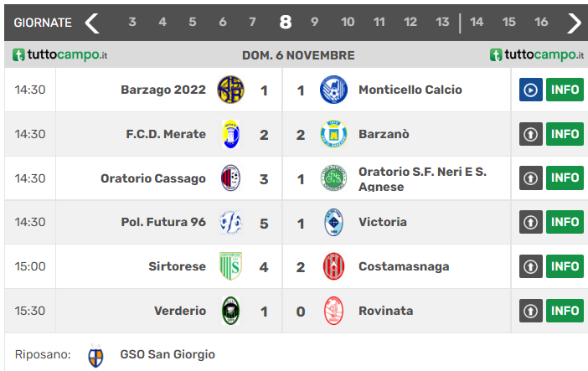Click the Sirtorese green striped crest
This screenshot has height=371, width=588.
click(x=230, y=266)
